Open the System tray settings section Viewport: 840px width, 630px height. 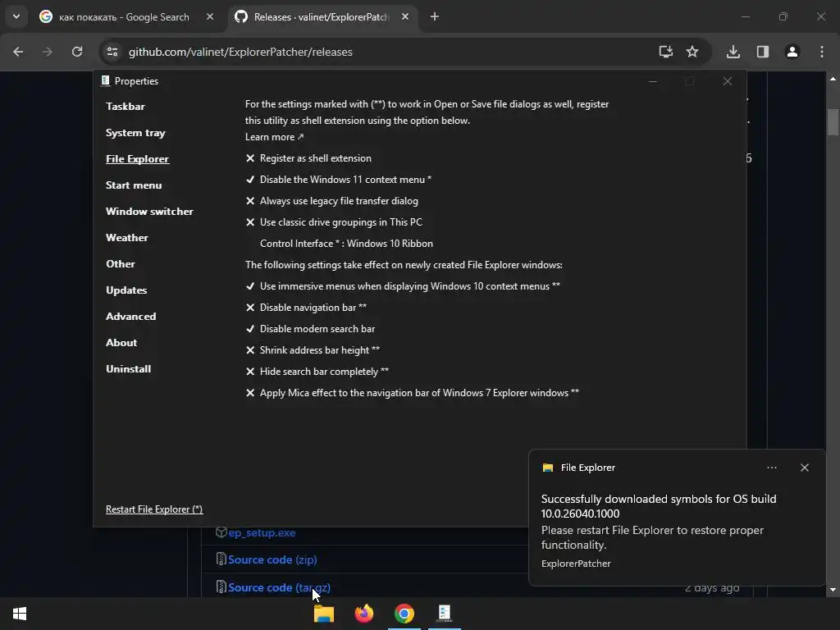[135, 132]
